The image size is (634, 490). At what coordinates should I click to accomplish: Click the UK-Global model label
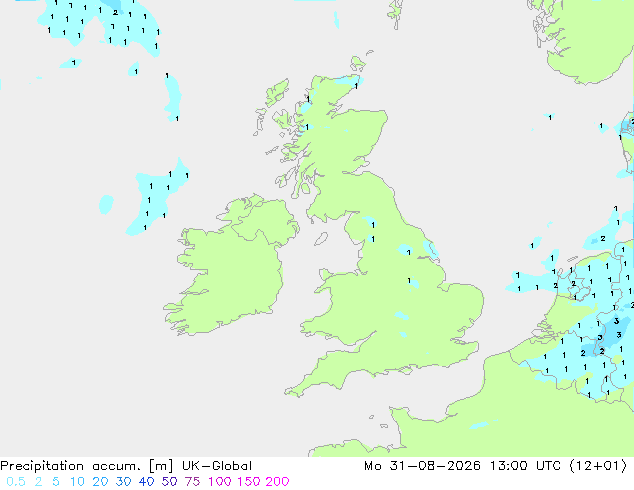coord(217,466)
